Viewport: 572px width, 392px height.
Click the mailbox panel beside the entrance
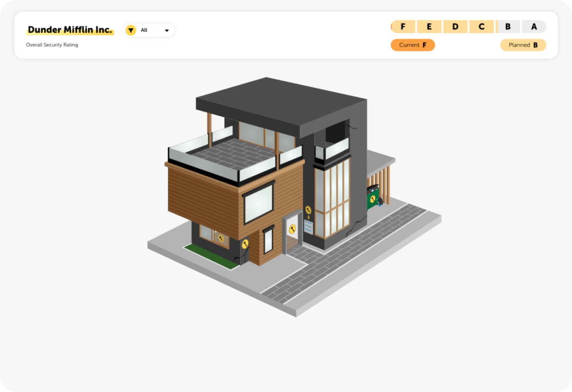pos(308,226)
